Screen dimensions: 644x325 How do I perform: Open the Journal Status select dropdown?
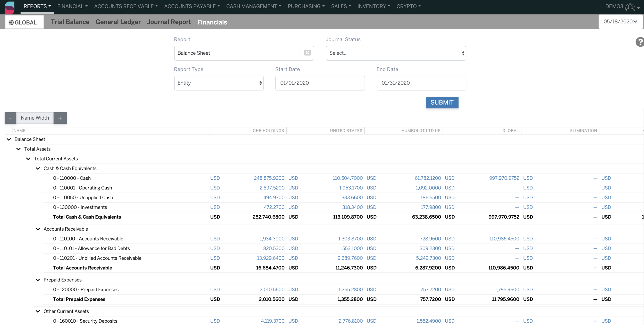(396, 53)
